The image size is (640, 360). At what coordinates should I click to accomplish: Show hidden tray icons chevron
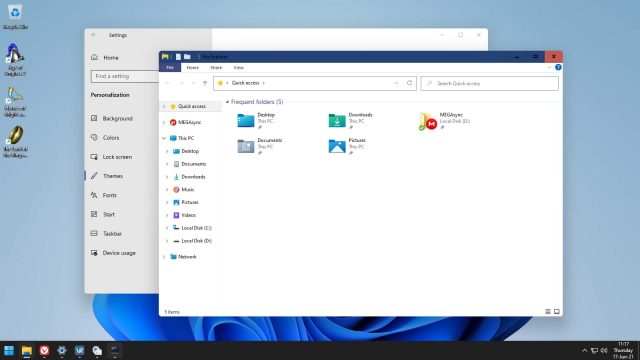point(584,351)
